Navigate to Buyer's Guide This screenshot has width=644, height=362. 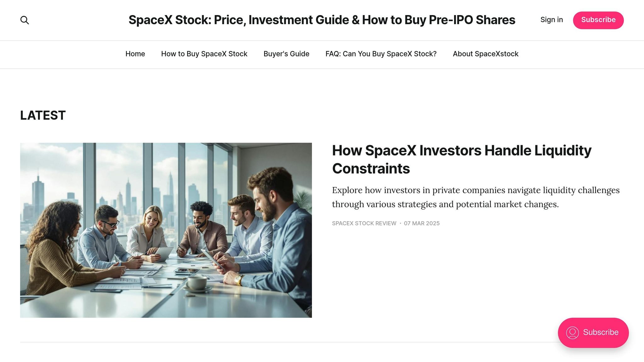tap(286, 54)
